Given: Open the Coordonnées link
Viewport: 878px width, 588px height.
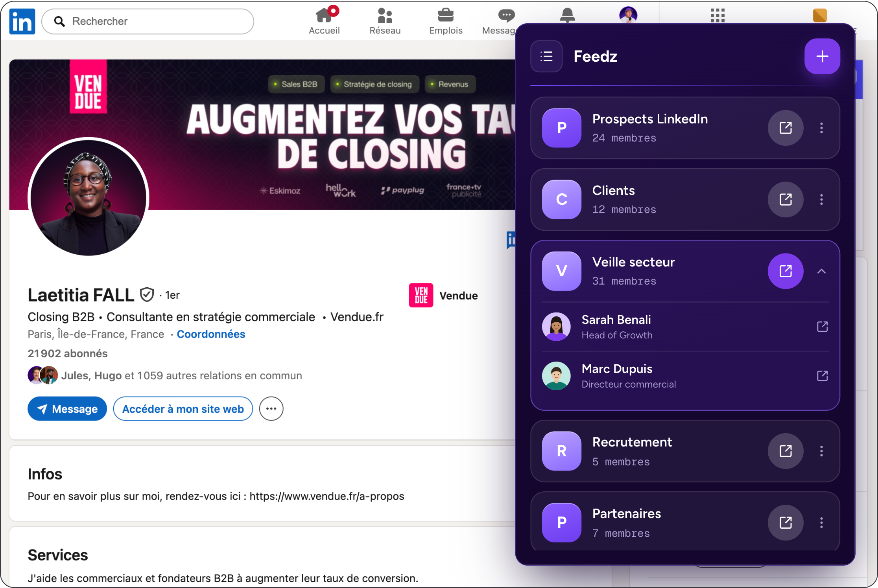Looking at the screenshot, I should (211, 334).
